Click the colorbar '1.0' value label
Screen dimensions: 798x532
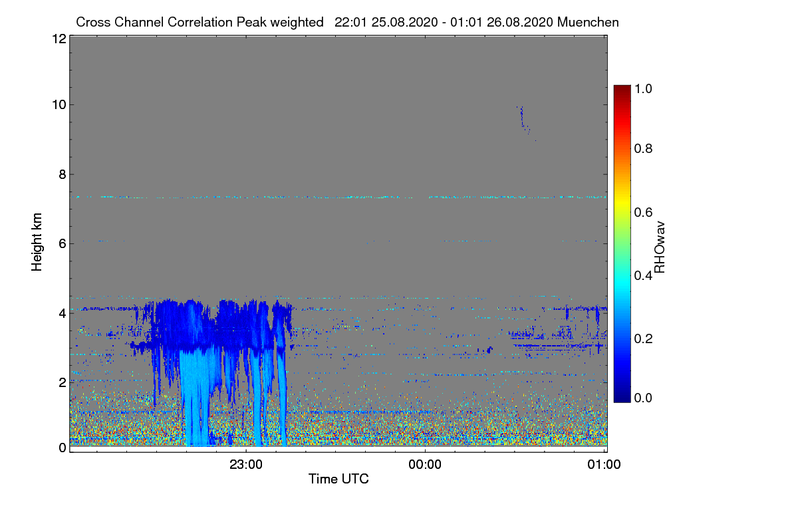coord(644,88)
